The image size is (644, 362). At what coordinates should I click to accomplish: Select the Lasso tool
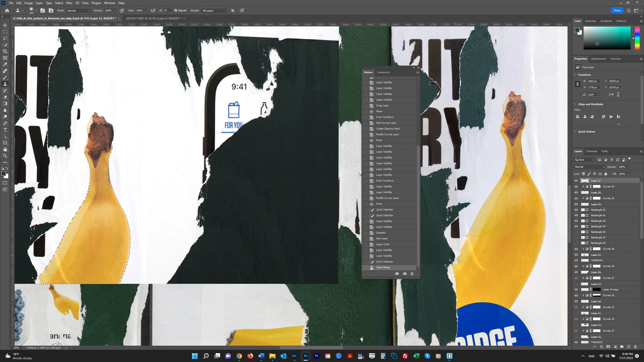5,38
